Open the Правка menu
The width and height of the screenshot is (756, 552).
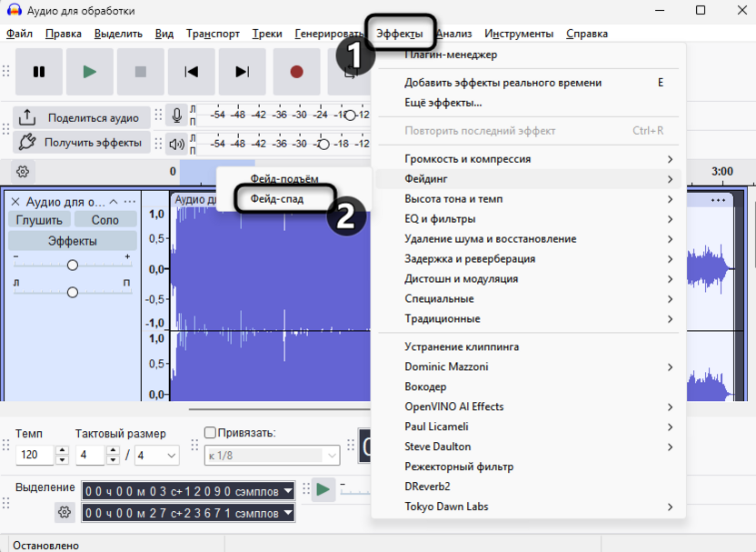(64, 34)
